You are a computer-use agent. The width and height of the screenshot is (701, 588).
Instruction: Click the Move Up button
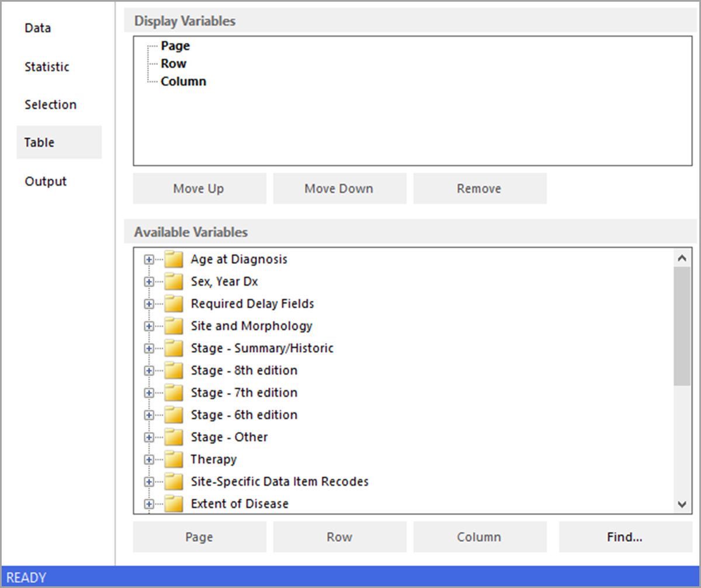(x=199, y=189)
